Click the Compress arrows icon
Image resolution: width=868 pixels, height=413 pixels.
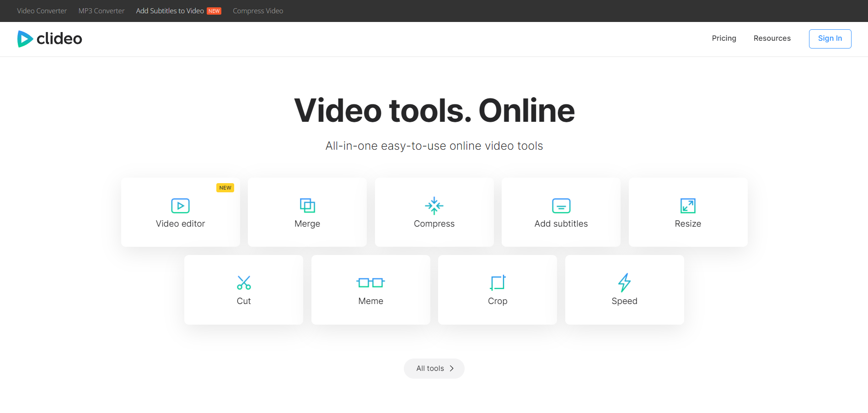434,206
